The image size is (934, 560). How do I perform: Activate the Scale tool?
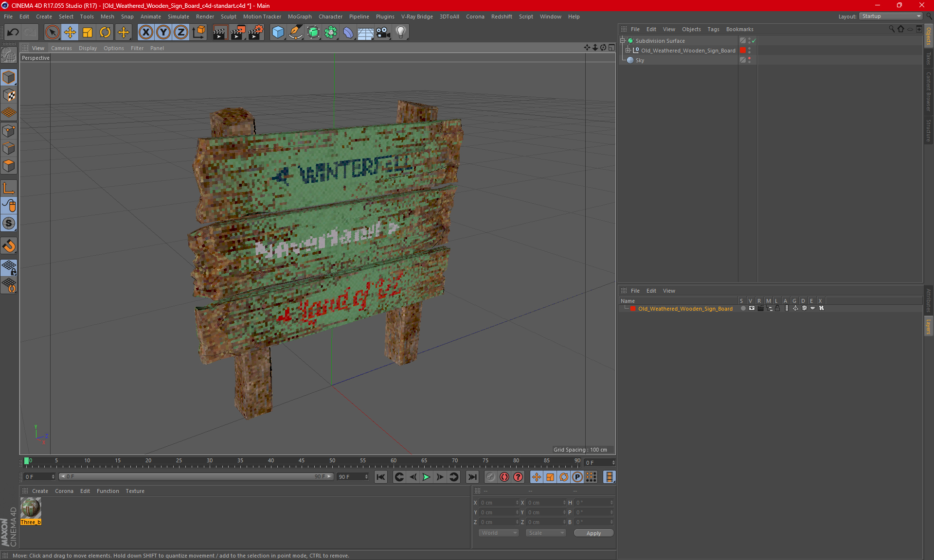[88, 33]
